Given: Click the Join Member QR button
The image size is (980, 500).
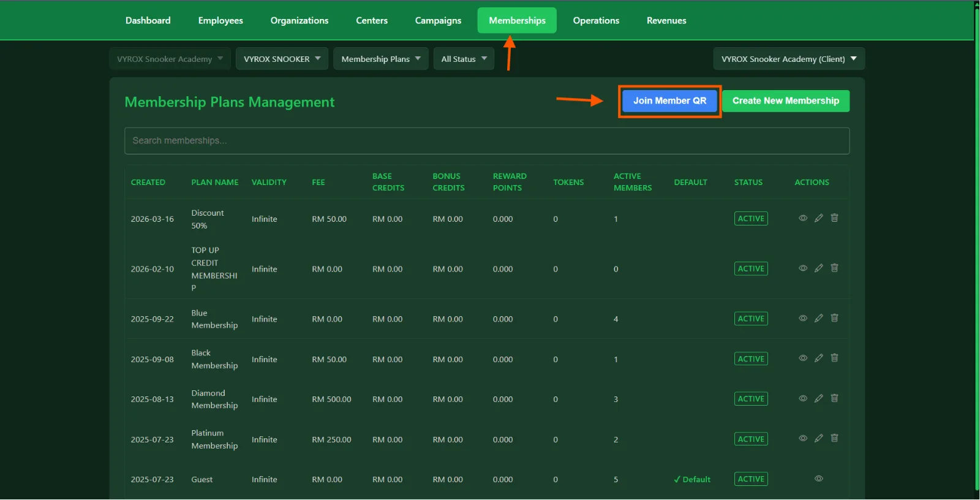Looking at the screenshot, I should click(669, 101).
